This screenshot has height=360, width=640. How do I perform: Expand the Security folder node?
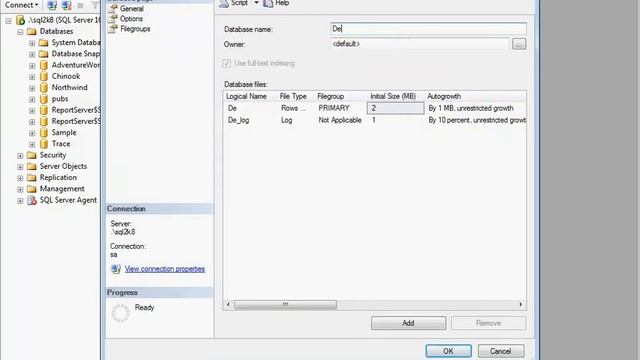tap(20, 156)
